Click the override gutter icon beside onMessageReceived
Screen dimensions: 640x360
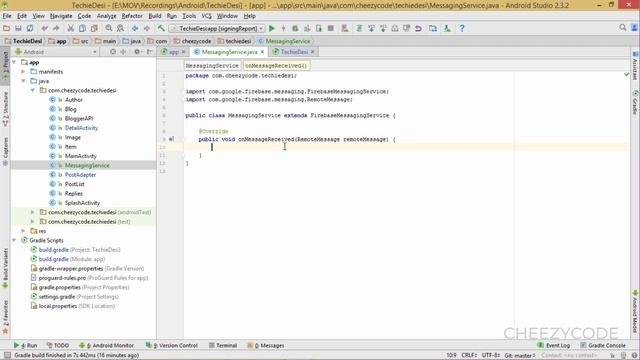(171, 139)
